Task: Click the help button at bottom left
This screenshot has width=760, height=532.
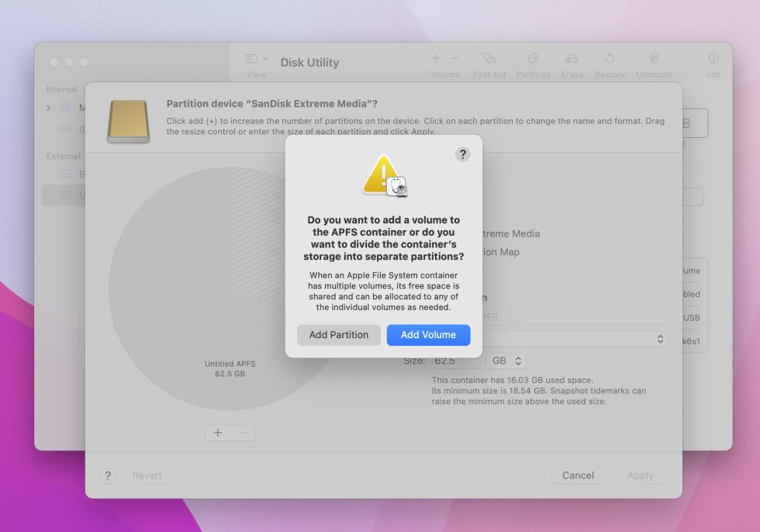Action: (108, 475)
